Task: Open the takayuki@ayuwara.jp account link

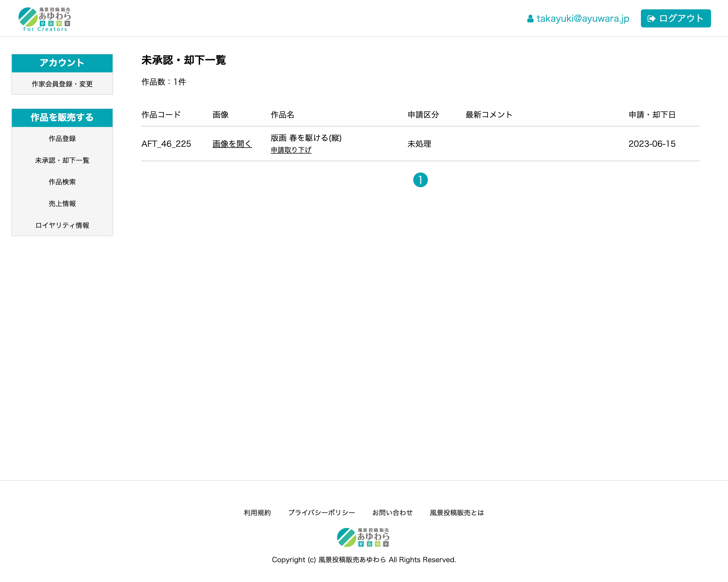Action: tap(583, 19)
